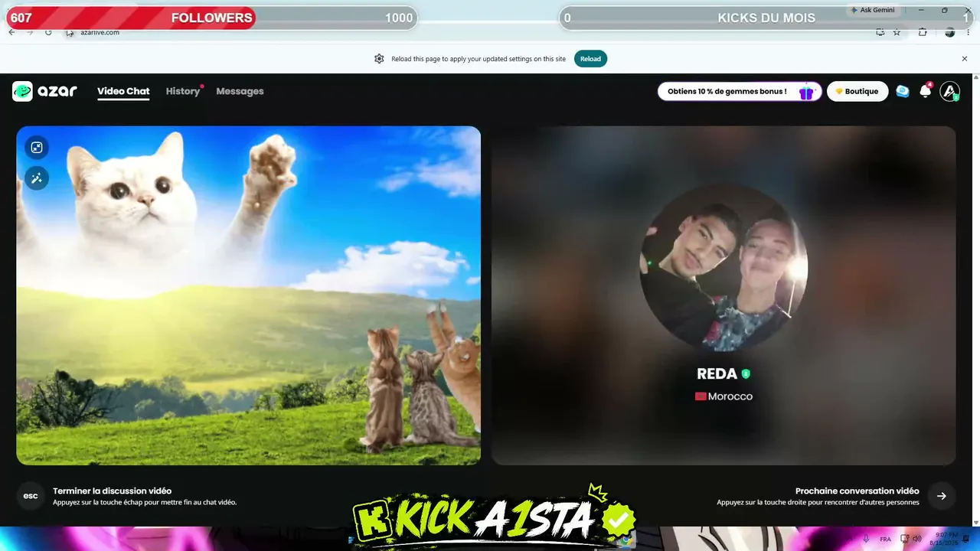Open the notifications bell
The width and height of the screenshot is (980, 551).
925,92
